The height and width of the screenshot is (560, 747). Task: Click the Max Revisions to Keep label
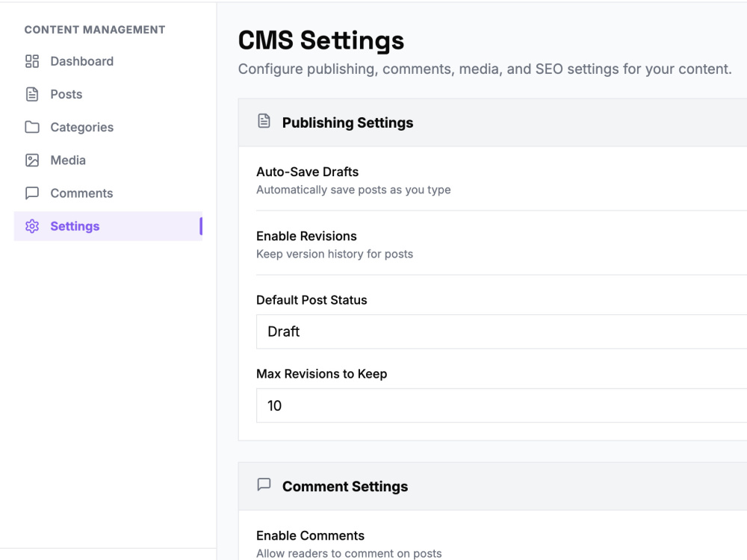[x=321, y=374]
